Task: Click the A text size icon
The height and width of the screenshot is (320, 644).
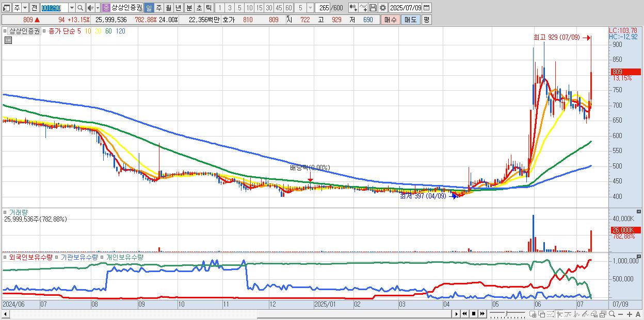Action: 638,314
